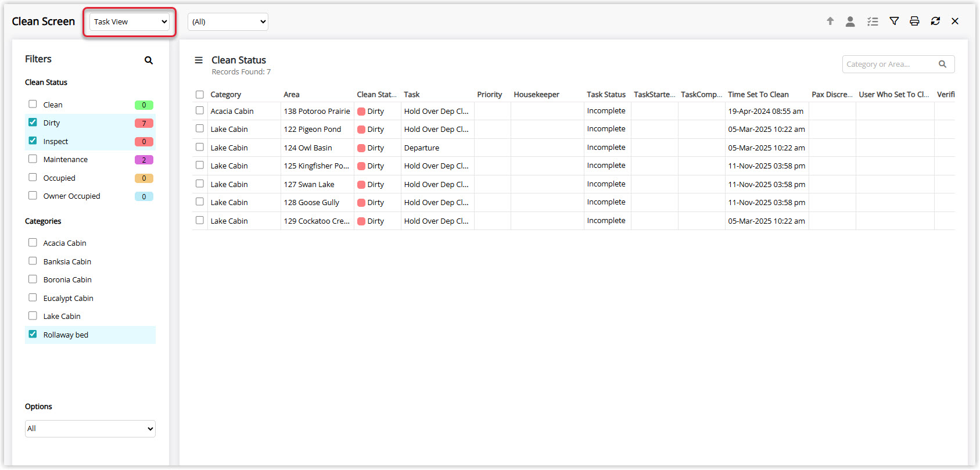
Task: Sort by Time Set To Clean column
Action: click(758, 95)
